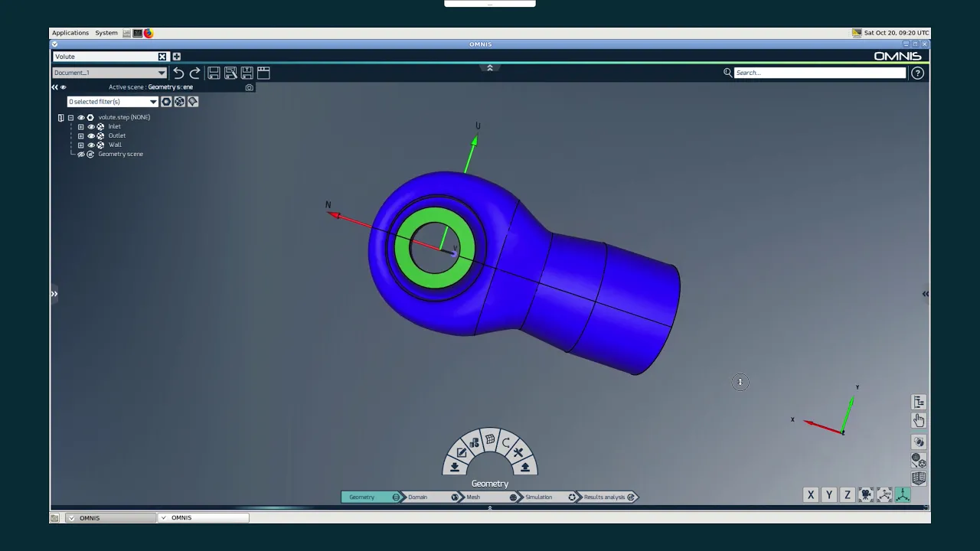Click in the Search input field
The height and width of the screenshot is (551, 980).
point(819,73)
